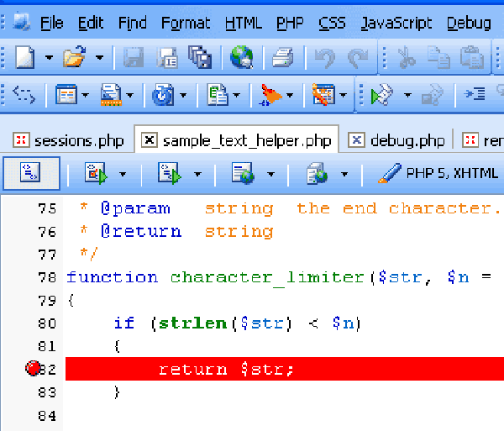Viewport: 504px width, 431px height.
Task: Click the code run preview icon
Action: [170, 173]
